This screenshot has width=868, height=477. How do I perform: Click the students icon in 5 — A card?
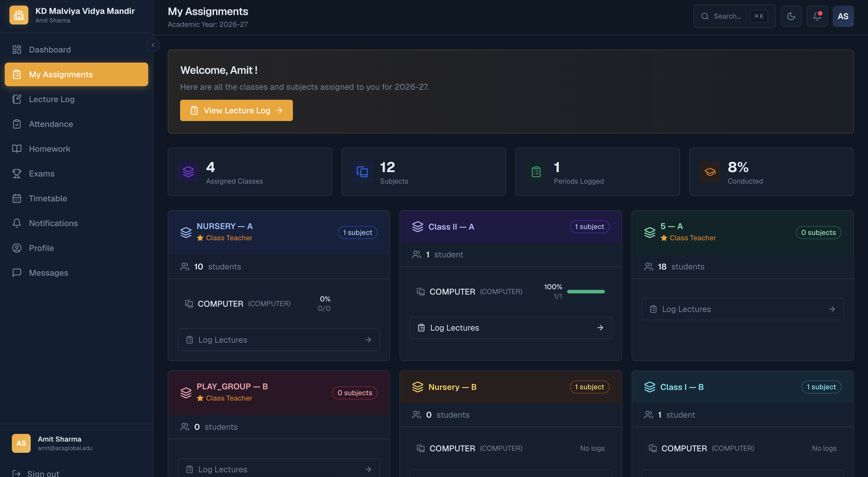648,267
